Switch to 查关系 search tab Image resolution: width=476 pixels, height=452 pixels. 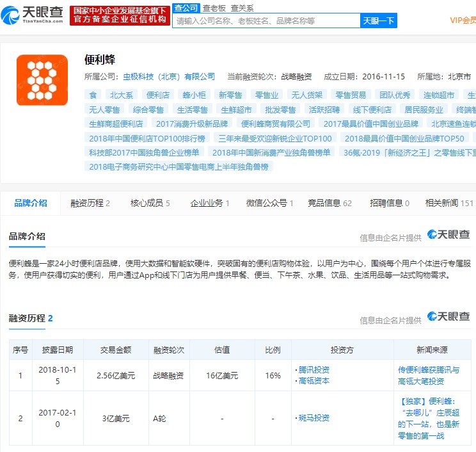tap(242, 8)
